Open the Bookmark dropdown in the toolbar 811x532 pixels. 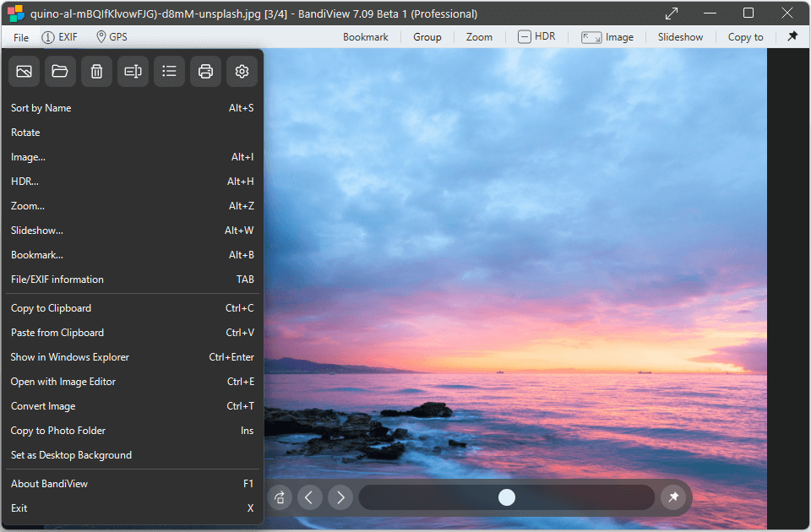click(x=366, y=37)
